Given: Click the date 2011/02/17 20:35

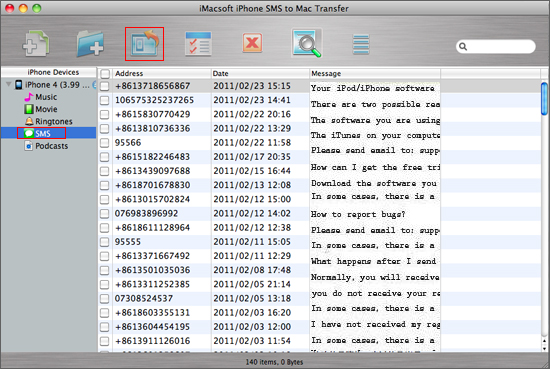Looking at the screenshot, I should [252, 157].
